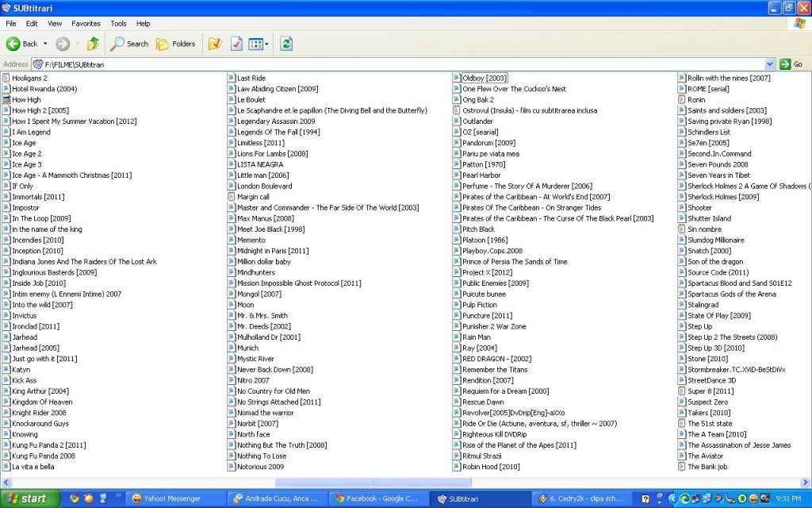Click the folder with red checkmark icon

point(215,44)
